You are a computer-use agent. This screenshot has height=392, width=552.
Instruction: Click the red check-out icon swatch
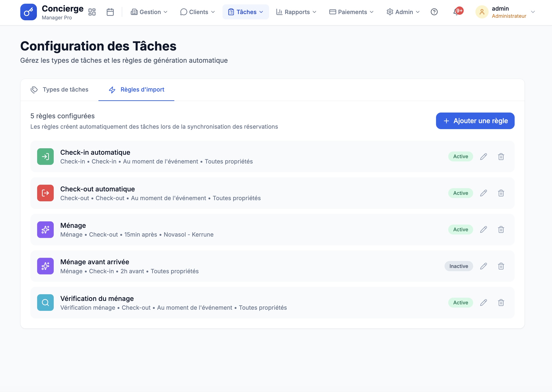click(45, 193)
